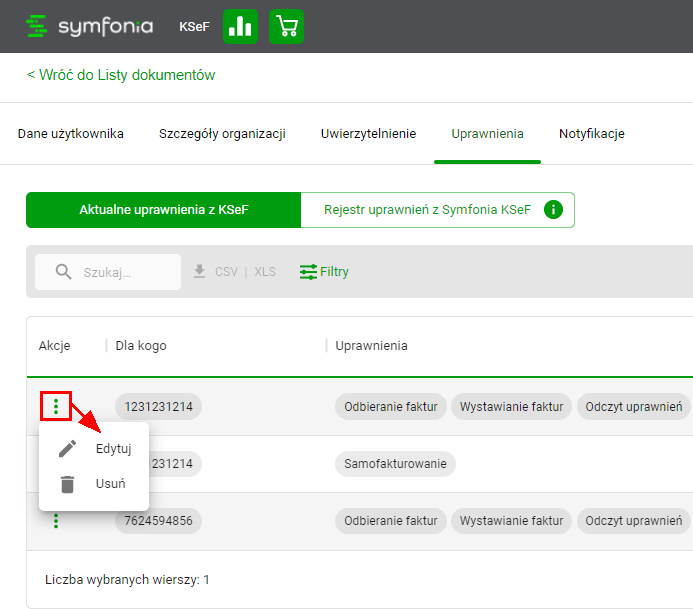This screenshot has height=609, width=693.
Task: Choose Usuń in the context menu
Action: pyautogui.click(x=109, y=484)
